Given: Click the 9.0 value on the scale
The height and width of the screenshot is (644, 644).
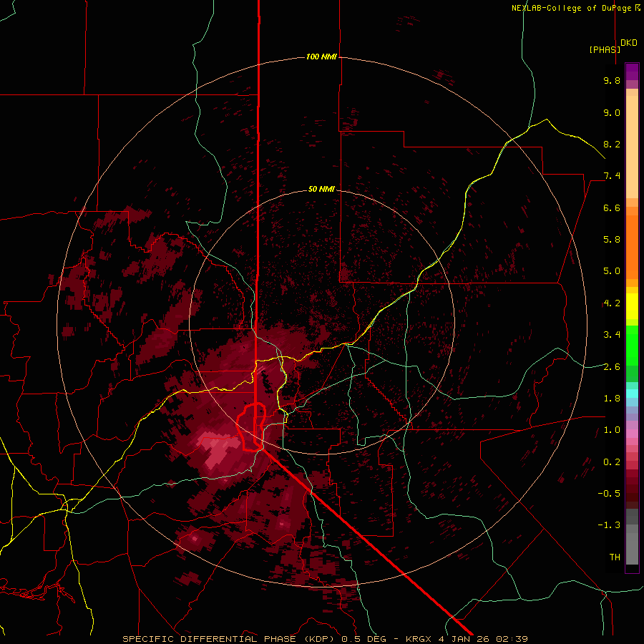Looking at the screenshot, I should click(612, 112).
